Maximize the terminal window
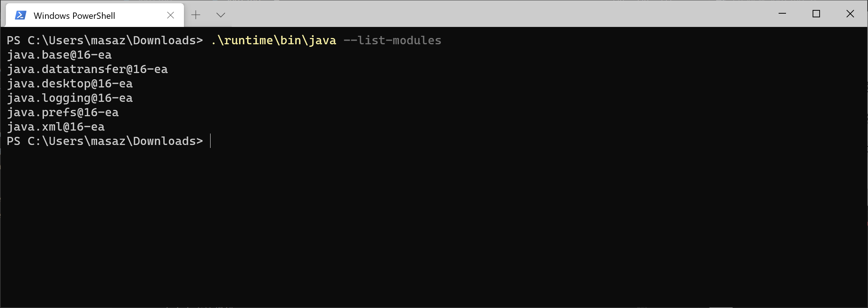 point(816,14)
